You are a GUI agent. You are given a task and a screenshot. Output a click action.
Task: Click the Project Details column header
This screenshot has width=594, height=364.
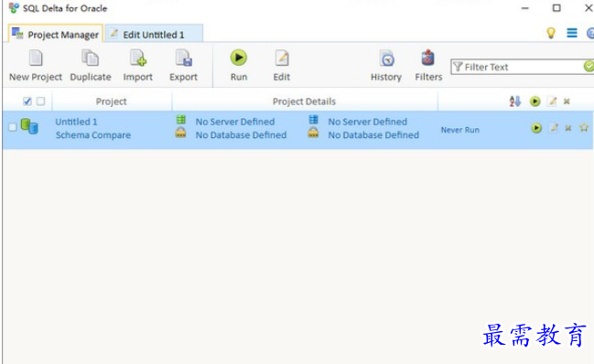[x=304, y=102]
